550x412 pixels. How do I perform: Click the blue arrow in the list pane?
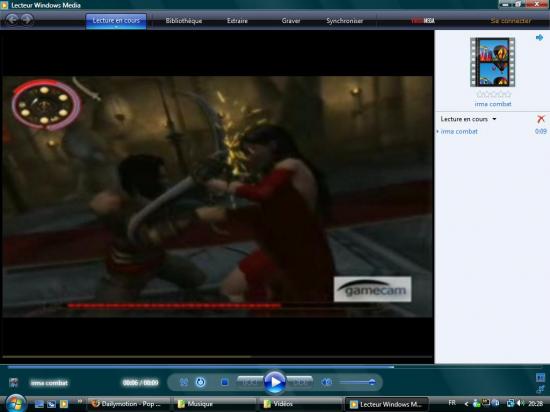click(539, 38)
